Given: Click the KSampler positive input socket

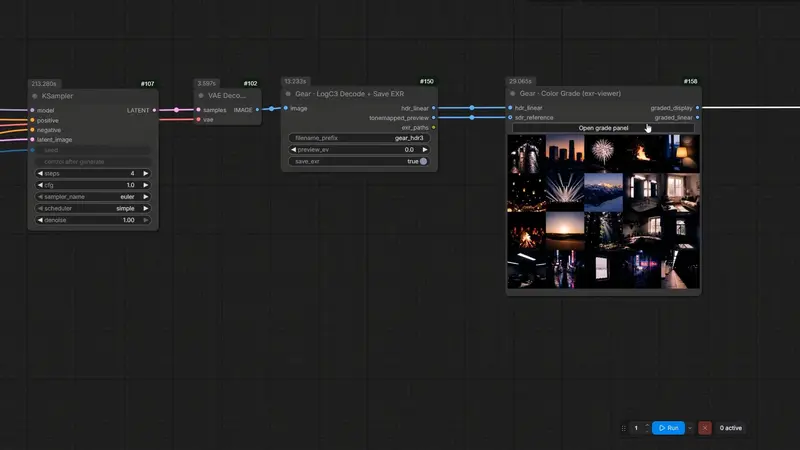Looking at the screenshot, I should click(33, 120).
